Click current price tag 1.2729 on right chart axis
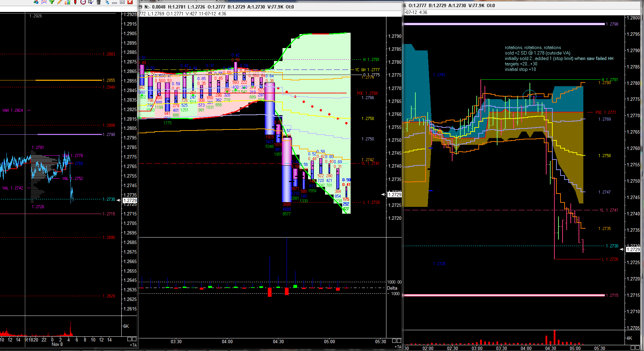Image resolution: width=644 pixels, height=351 pixels. pyautogui.click(x=633, y=249)
